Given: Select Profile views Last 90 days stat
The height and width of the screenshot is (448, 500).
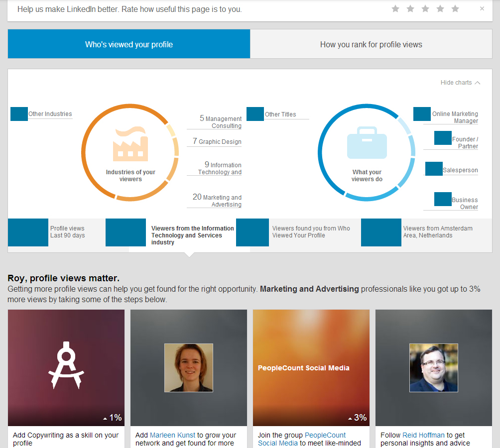Looking at the screenshot, I should (67, 232).
